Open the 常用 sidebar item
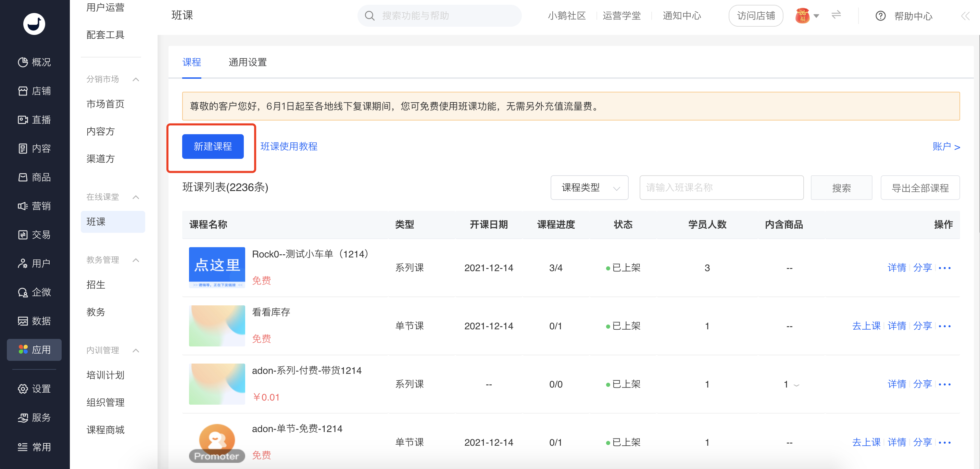Viewport: 980px width, 469px height. point(34,447)
